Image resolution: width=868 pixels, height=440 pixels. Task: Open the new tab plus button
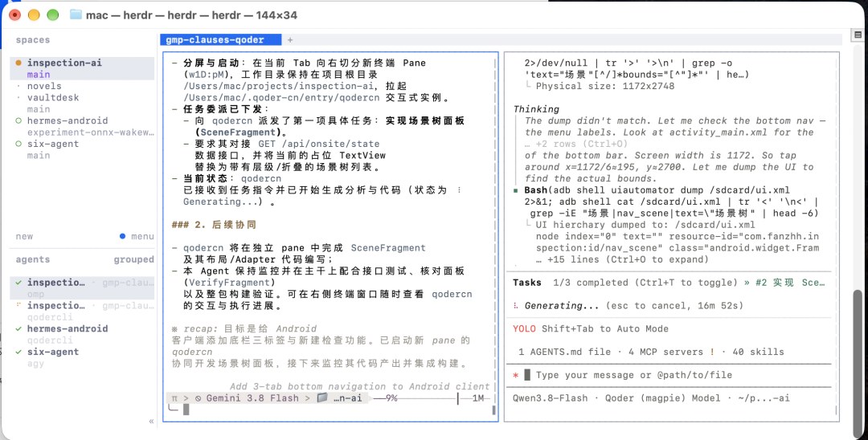(x=289, y=40)
